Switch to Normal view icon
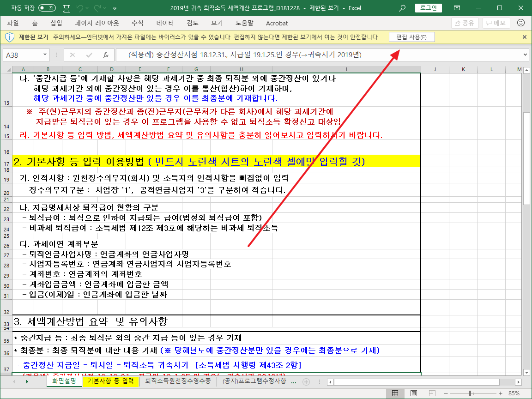The width and height of the screenshot is (532, 399). (x=395, y=393)
